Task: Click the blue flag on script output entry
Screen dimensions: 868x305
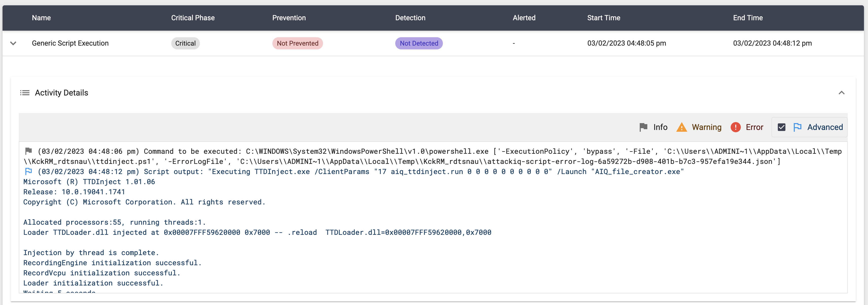Action: pyautogui.click(x=29, y=171)
